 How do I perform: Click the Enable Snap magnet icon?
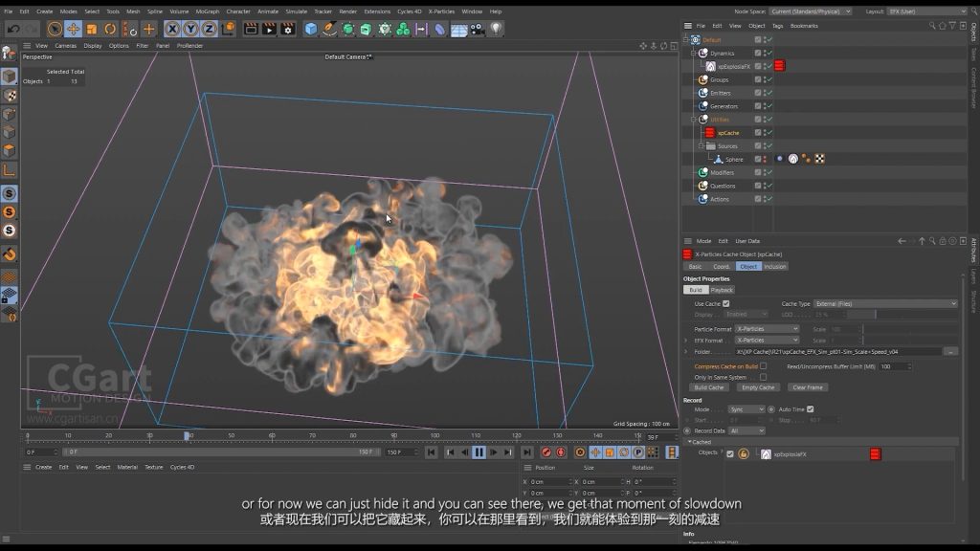[x=10, y=254]
